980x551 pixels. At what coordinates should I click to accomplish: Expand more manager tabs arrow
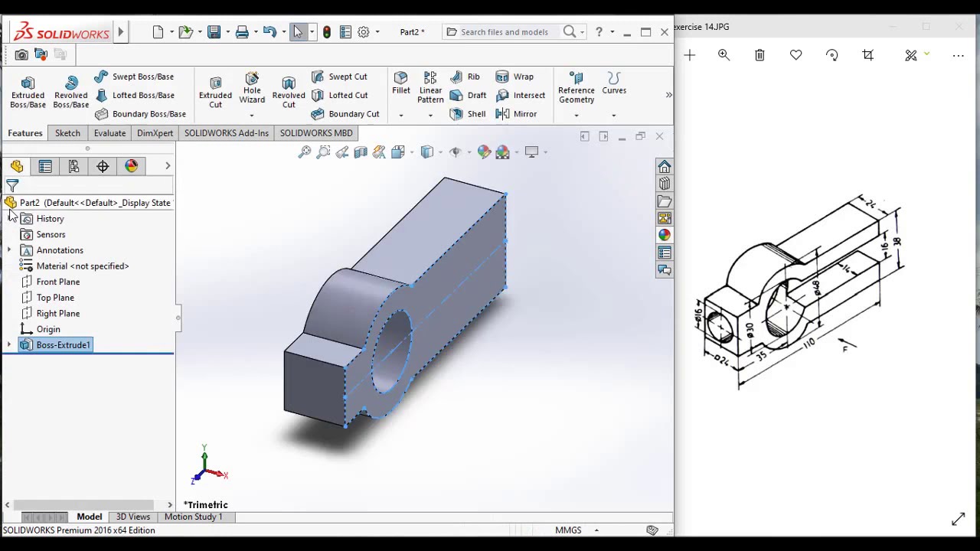click(168, 166)
